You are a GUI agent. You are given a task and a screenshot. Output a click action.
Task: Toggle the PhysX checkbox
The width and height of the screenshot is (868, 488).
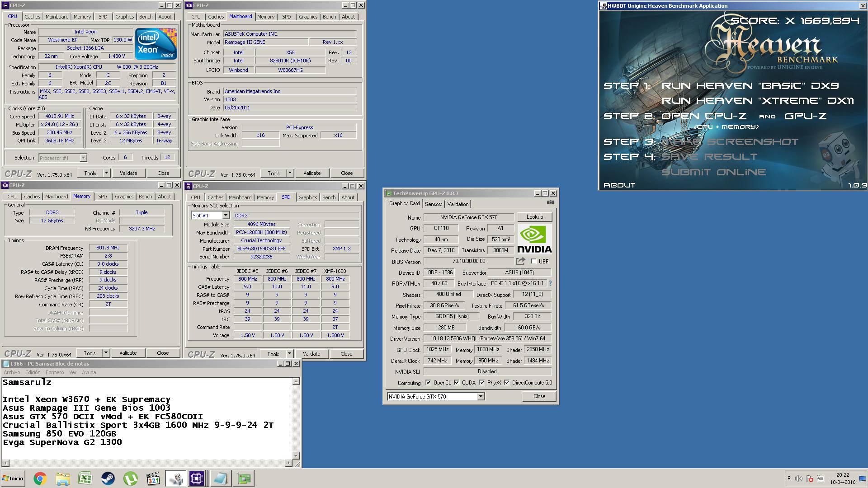(482, 383)
